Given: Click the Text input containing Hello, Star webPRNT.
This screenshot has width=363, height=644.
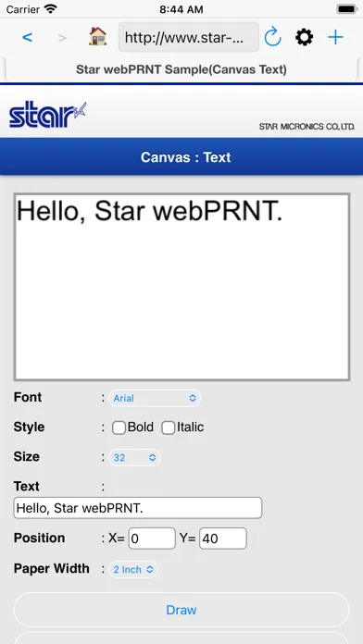Looking at the screenshot, I should [138, 508].
